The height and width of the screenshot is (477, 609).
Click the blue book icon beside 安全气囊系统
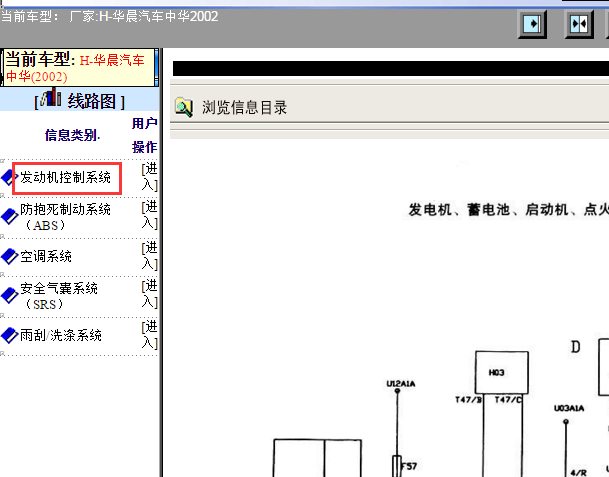pos(10,295)
